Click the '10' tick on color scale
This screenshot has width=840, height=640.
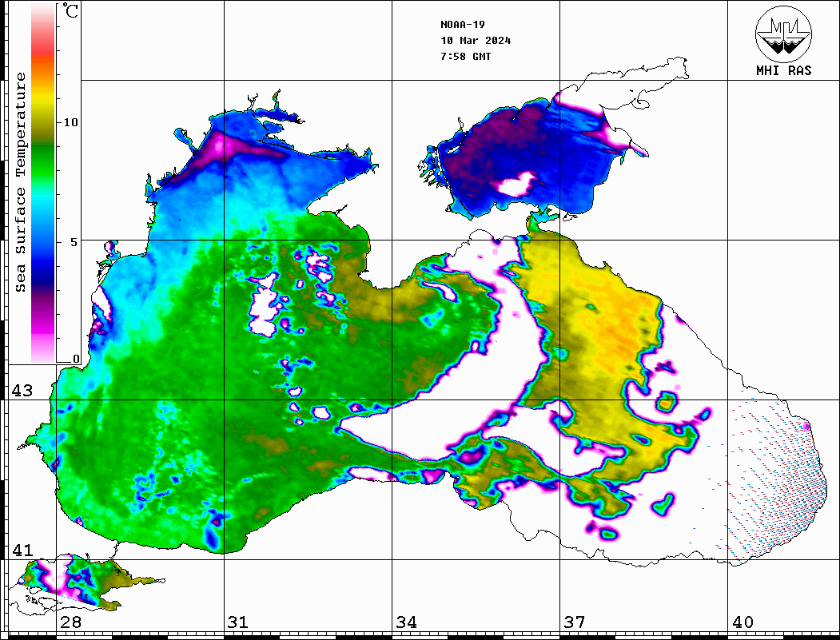(70, 122)
